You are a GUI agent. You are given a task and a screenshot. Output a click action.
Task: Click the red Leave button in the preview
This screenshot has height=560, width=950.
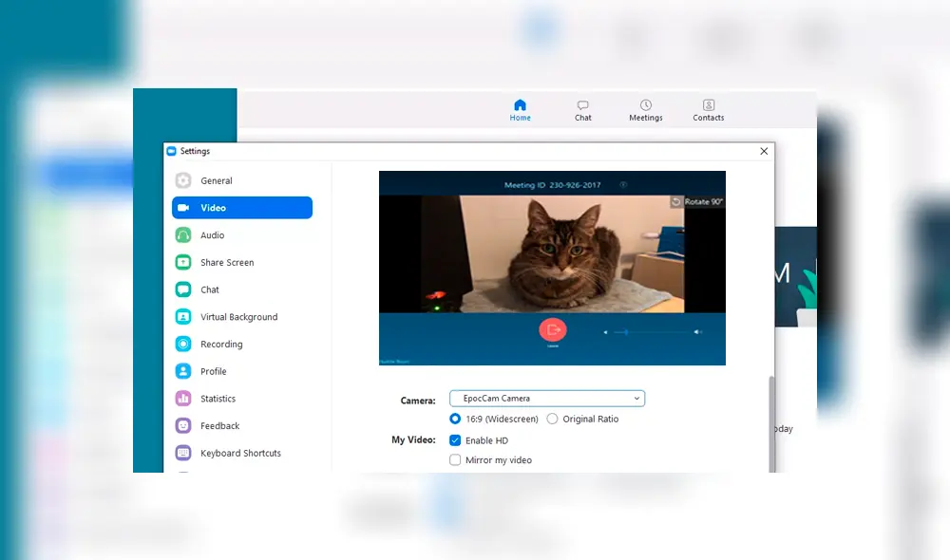[554, 329]
